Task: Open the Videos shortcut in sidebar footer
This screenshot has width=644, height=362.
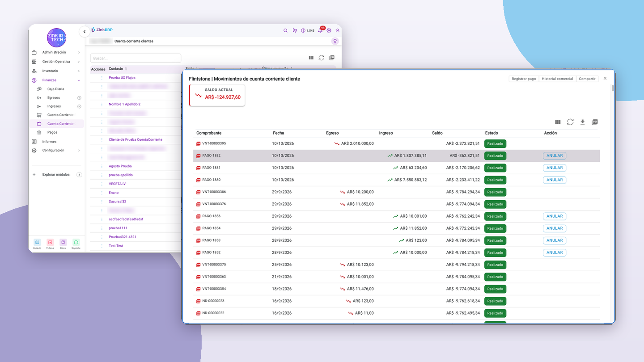Action: [50, 244]
